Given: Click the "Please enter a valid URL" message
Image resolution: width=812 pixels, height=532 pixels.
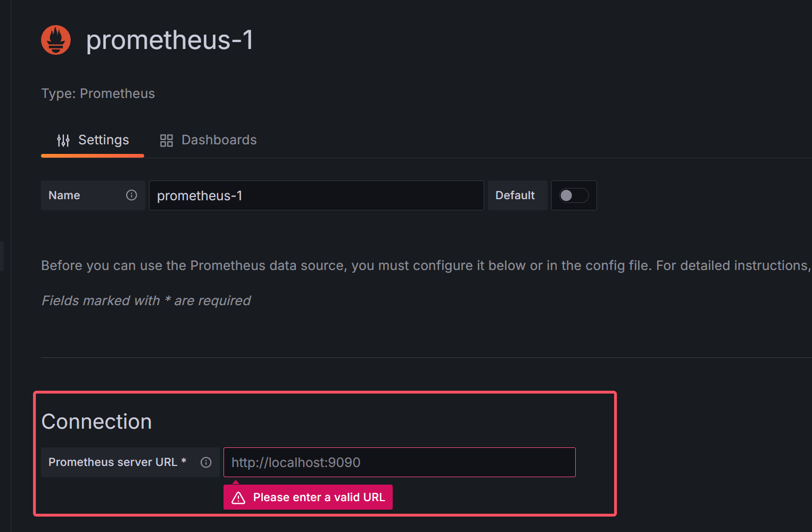Looking at the screenshot, I should [x=319, y=497].
